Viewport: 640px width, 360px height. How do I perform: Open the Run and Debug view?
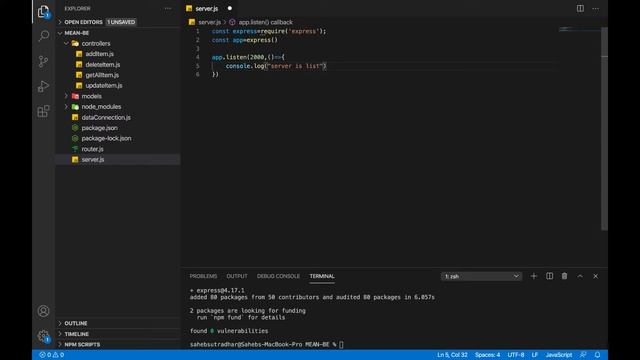point(43,86)
